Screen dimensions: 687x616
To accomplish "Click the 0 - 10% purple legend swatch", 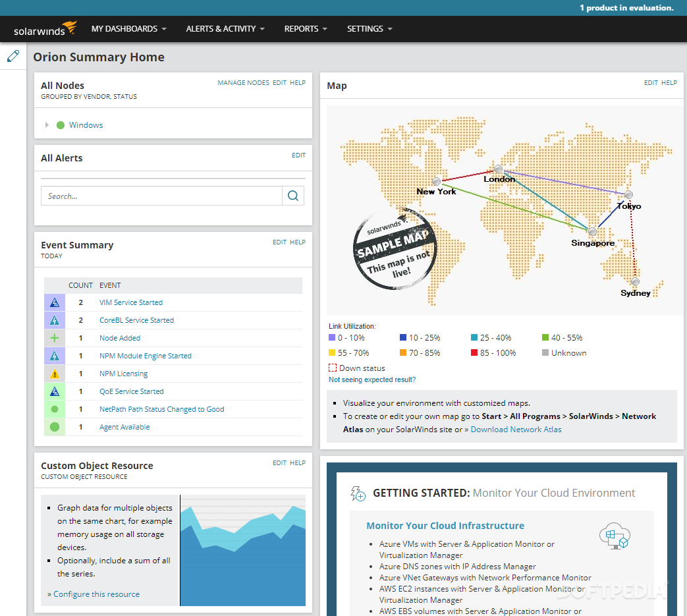I will 332,337.
